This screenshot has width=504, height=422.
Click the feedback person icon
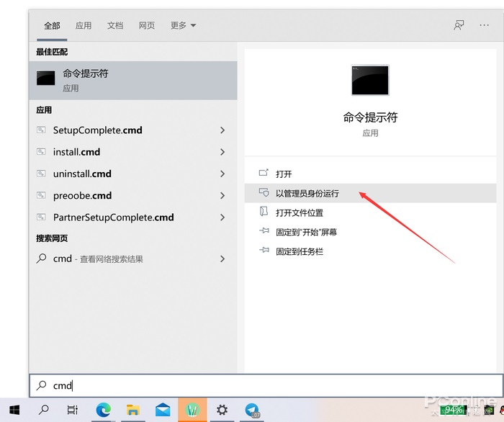[459, 25]
